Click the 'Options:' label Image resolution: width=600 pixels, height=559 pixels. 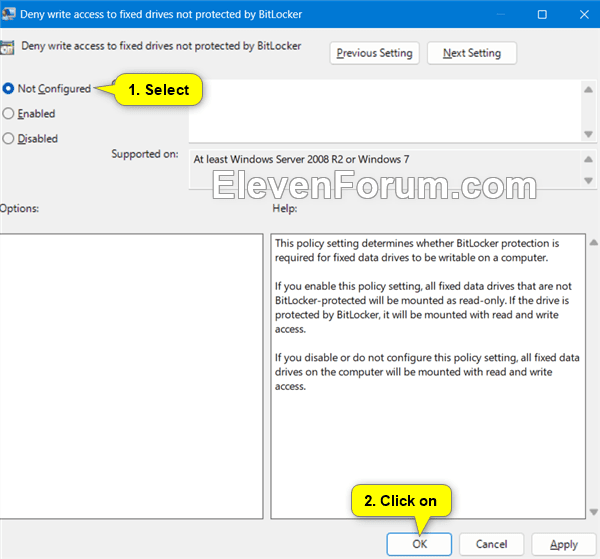pos(19,209)
